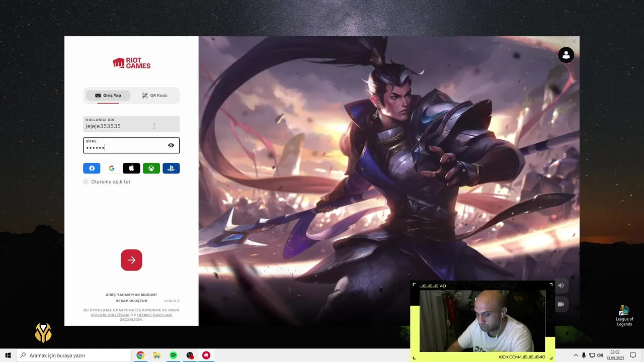Image resolution: width=644 pixels, height=362 pixels.
Task: Switch to the QR Kodu tab
Action: pyautogui.click(x=154, y=96)
